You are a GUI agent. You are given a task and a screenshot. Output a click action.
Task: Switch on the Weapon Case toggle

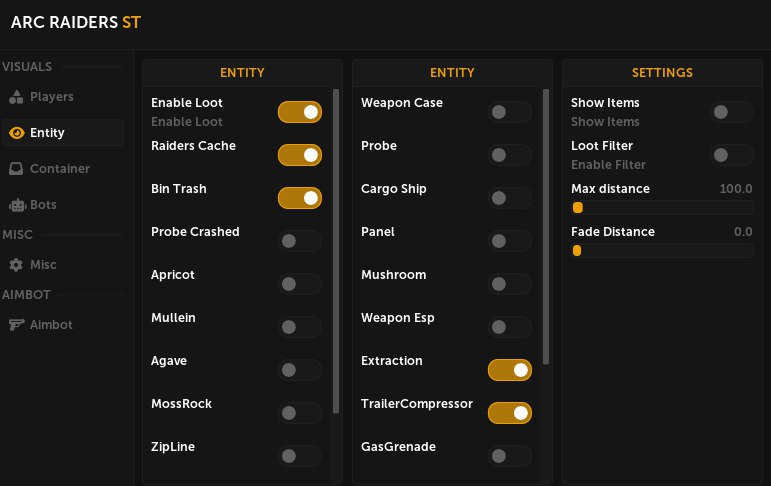coord(510,112)
